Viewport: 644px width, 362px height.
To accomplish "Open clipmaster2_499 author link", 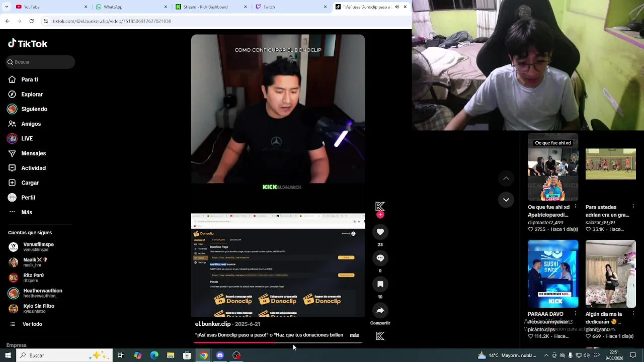I will [x=545, y=222].
